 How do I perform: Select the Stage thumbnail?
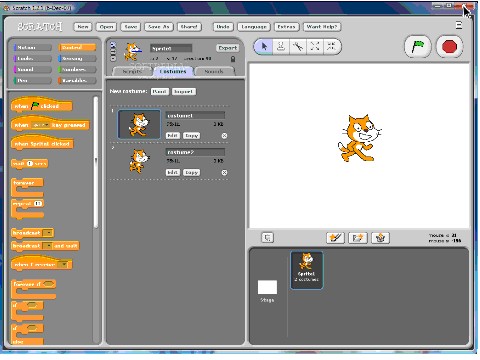tap(267, 287)
